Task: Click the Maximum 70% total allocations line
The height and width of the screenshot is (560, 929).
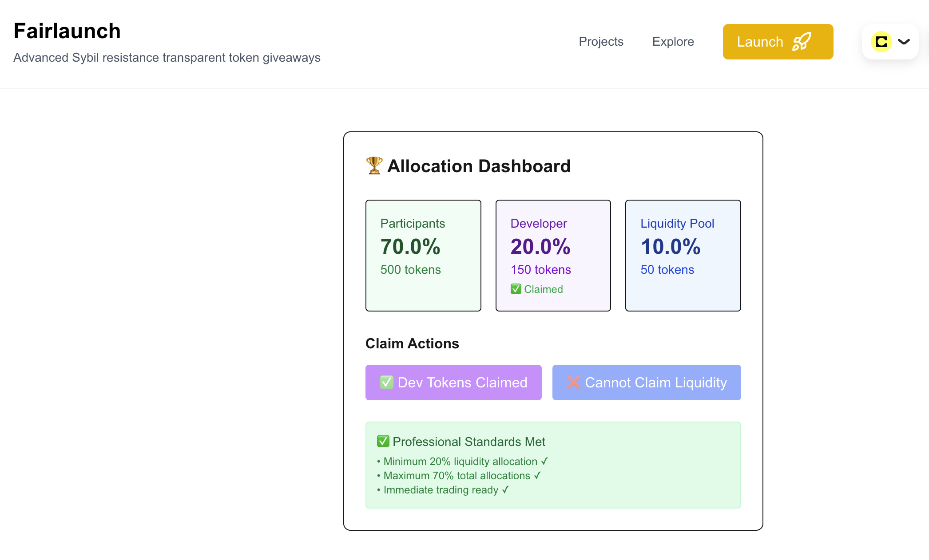Action: pyautogui.click(x=459, y=476)
